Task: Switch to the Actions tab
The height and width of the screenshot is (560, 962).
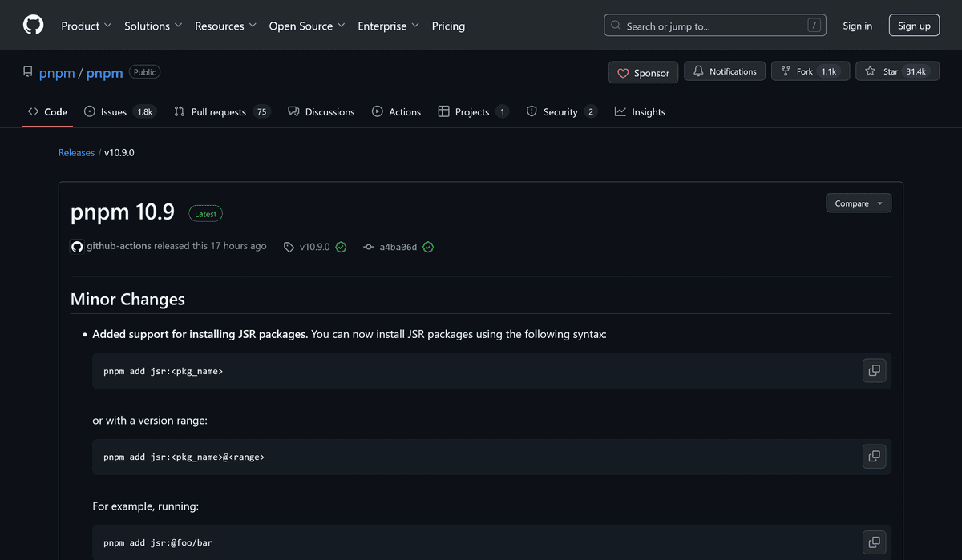Action: click(396, 112)
